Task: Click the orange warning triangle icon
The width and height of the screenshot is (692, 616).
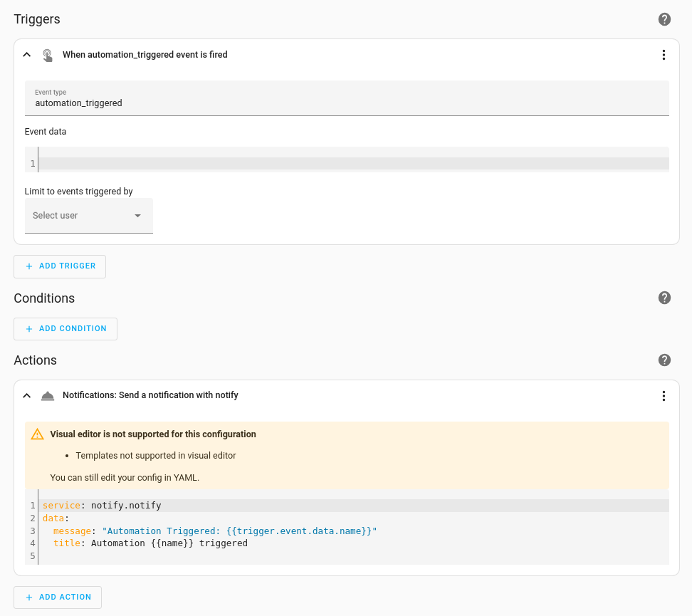Action: 38,434
